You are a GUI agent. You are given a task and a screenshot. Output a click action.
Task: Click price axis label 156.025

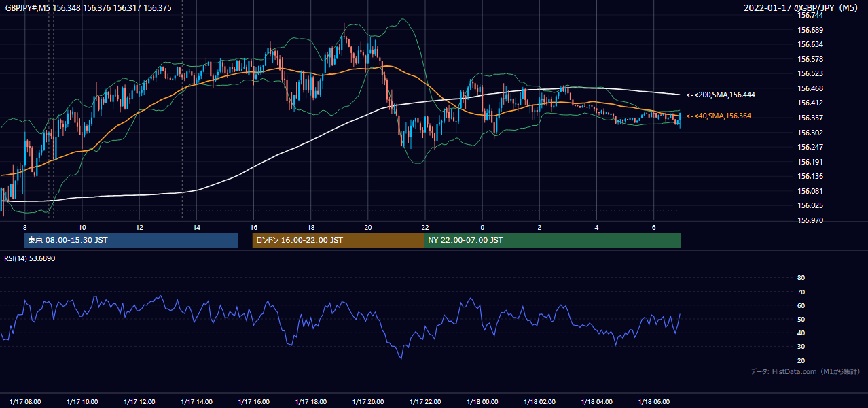point(810,206)
